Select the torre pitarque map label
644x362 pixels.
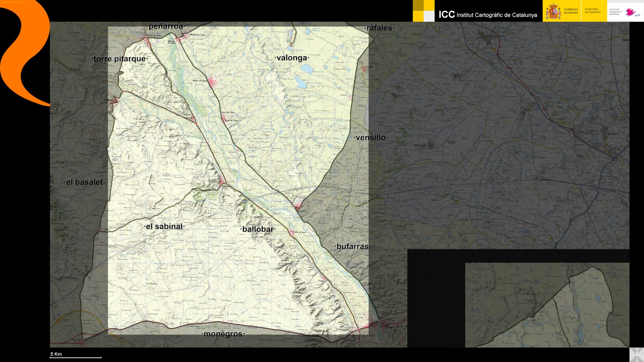[119, 59]
